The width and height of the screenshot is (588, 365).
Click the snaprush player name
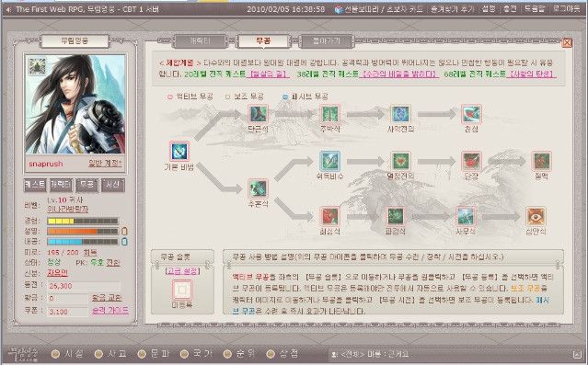(46, 164)
